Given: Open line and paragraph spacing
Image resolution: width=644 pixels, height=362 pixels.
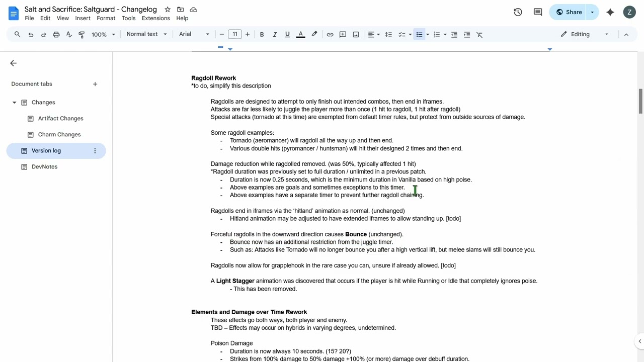Looking at the screenshot, I should click(388, 34).
